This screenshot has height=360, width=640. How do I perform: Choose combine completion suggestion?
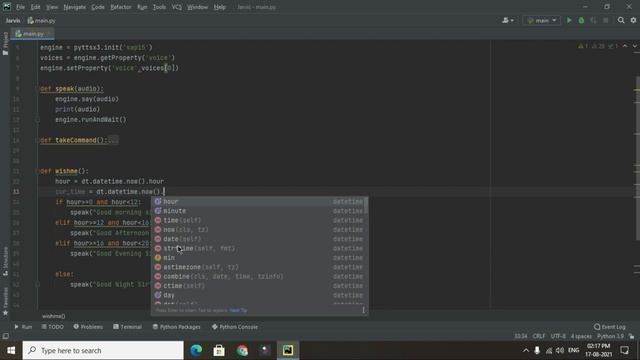pos(259,277)
